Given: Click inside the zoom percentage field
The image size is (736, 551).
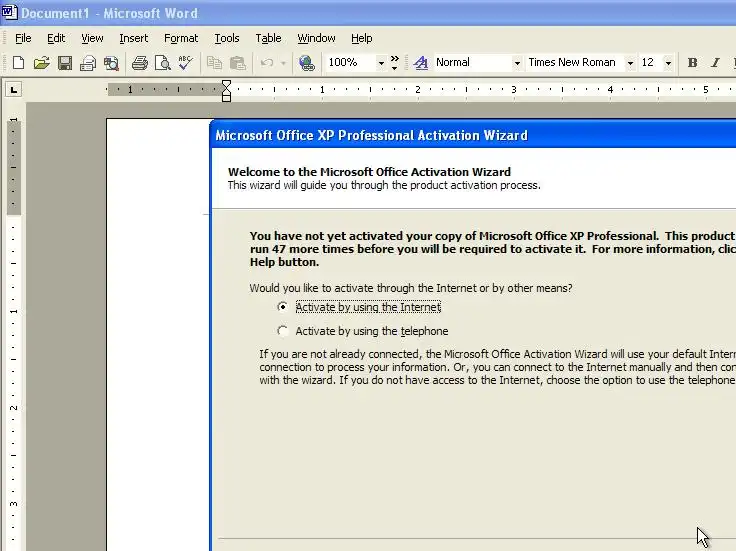Looking at the screenshot, I should coord(350,62).
